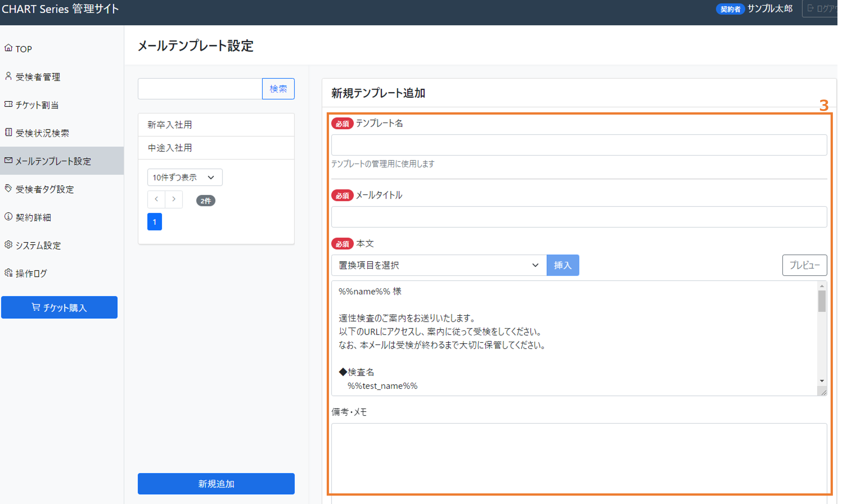Click into the テンプレート名 input field

click(579, 145)
